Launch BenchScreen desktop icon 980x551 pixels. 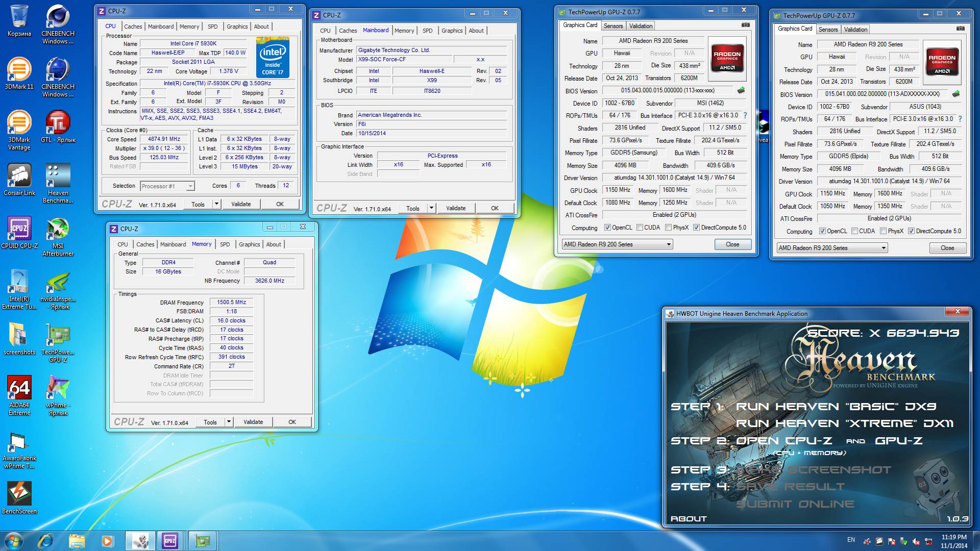point(19,497)
